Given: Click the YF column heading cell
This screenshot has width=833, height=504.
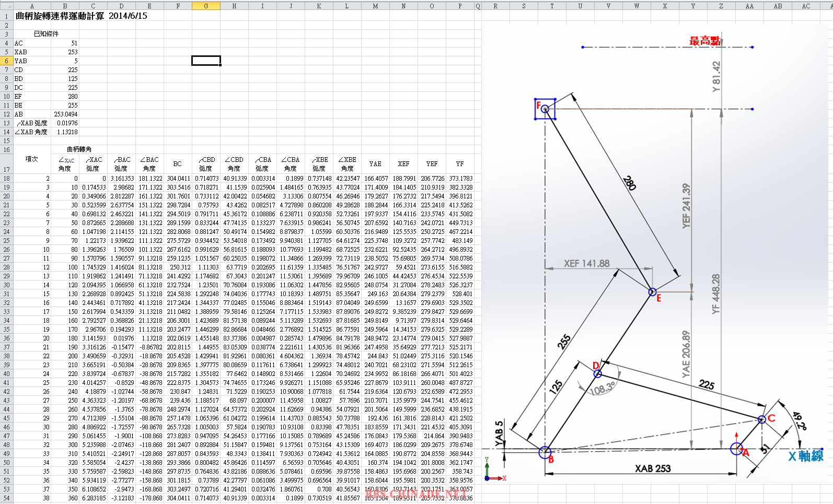Looking at the screenshot, I should pyautogui.click(x=460, y=163).
